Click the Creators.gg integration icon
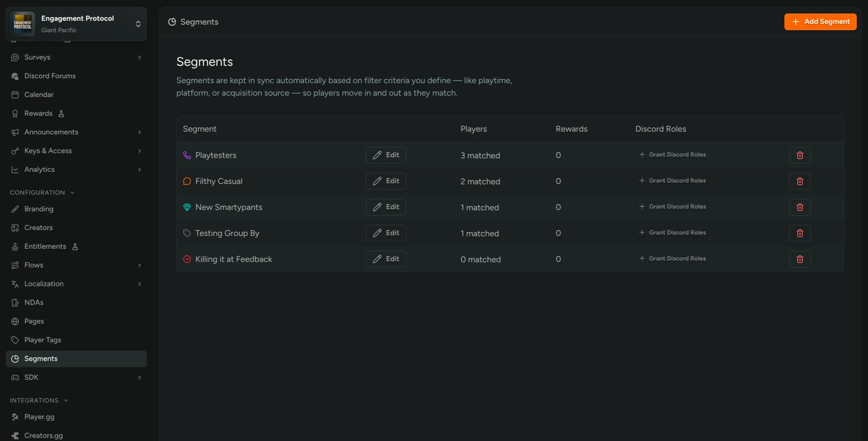Viewport: 868px width, 441px height. coord(15,436)
